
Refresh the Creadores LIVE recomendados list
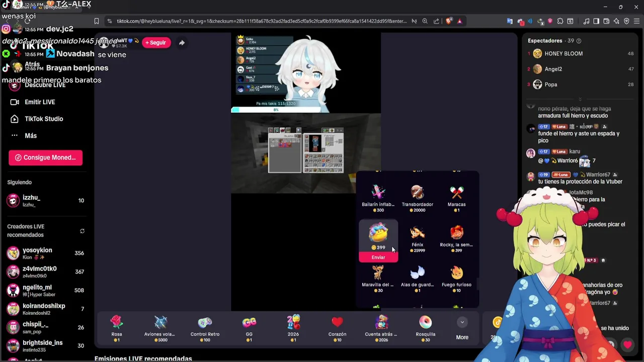[x=82, y=231]
